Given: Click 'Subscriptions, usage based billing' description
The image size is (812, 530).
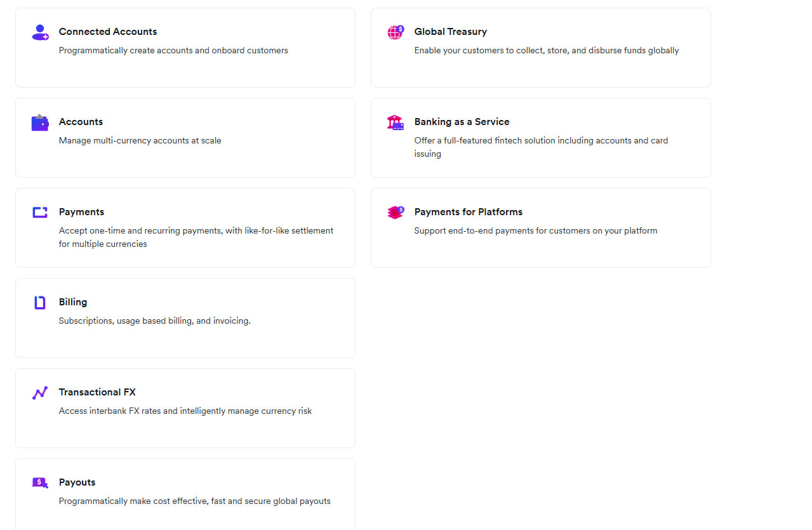Looking at the screenshot, I should [155, 321].
